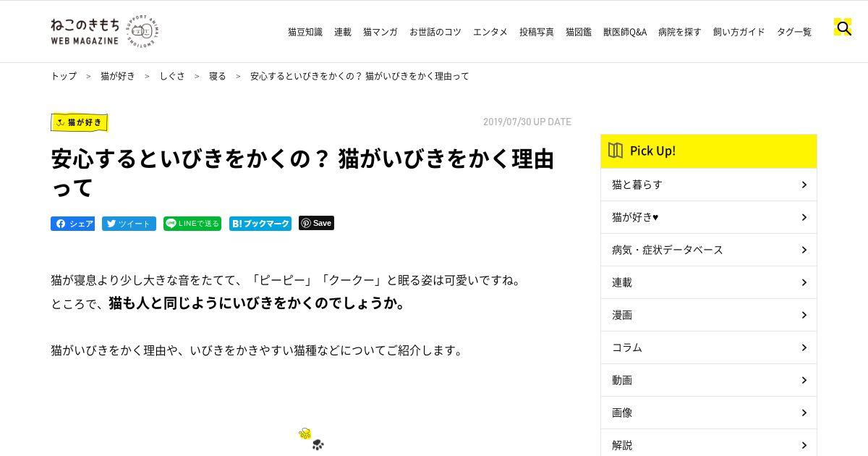868x456 pixels.
Task: Click the chevron on the 動画 row
Action: pos(804,380)
